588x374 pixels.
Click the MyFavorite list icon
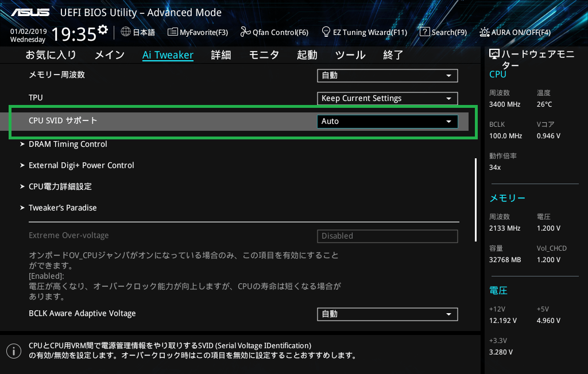pyautogui.click(x=172, y=32)
